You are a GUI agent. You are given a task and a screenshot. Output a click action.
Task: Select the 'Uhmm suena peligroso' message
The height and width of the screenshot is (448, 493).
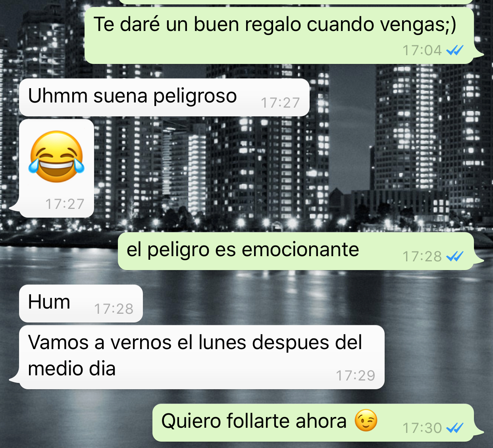pyautogui.click(x=164, y=97)
